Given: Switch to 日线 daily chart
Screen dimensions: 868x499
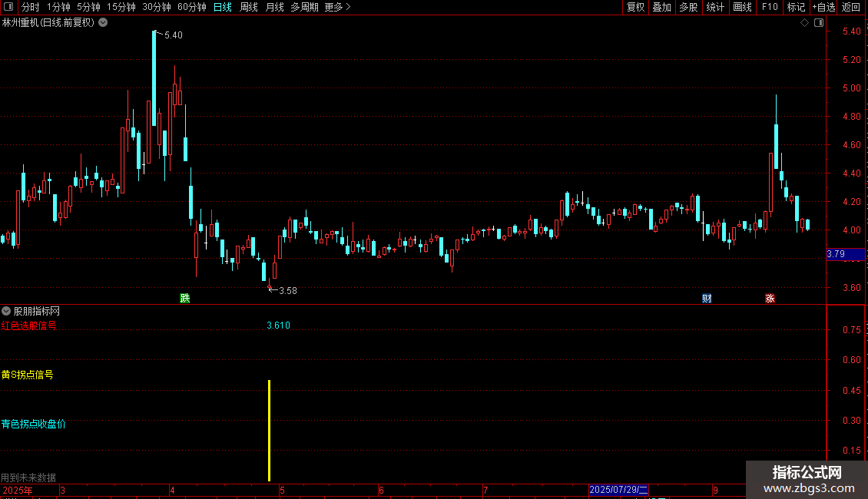Looking at the screenshot, I should coord(223,7).
